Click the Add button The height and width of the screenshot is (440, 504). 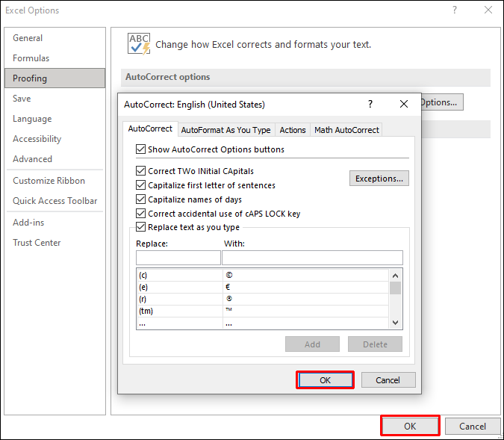[312, 344]
